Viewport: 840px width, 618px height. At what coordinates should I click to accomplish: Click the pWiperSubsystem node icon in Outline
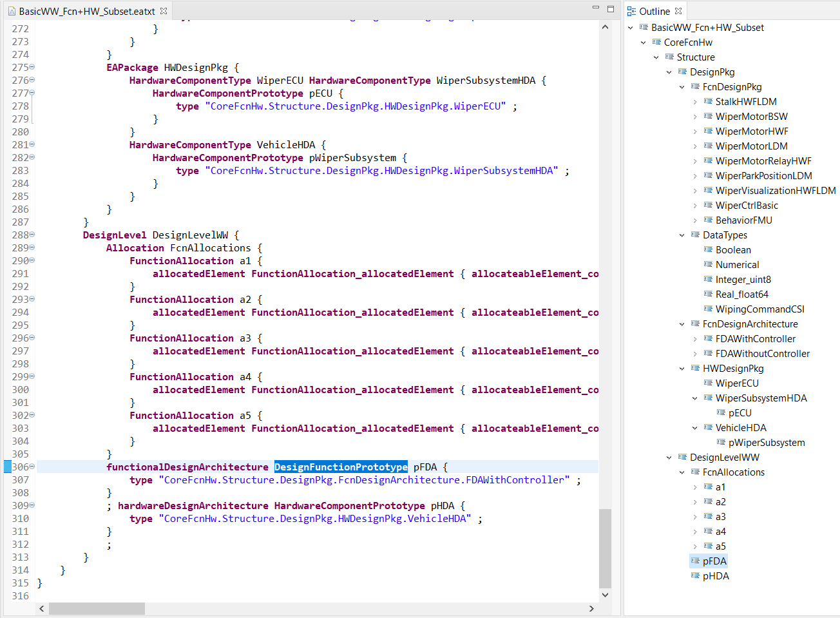pos(721,442)
